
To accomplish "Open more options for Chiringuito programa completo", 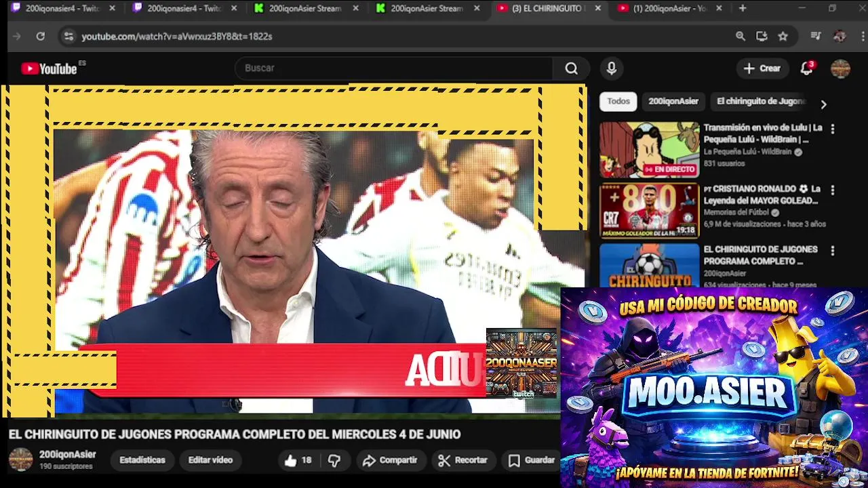I will tap(833, 251).
